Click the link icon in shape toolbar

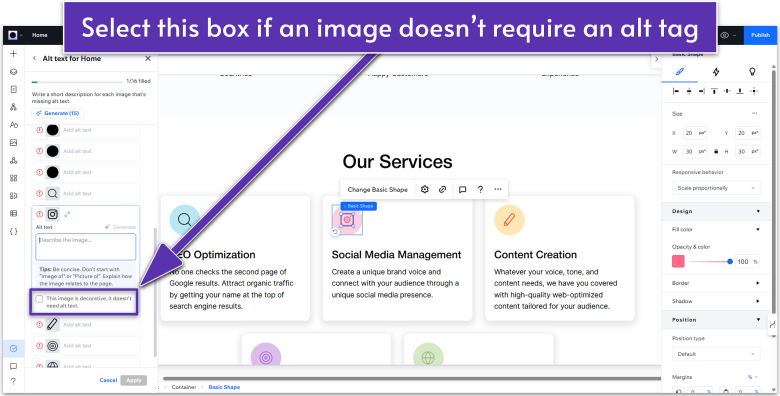coord(442,190)
